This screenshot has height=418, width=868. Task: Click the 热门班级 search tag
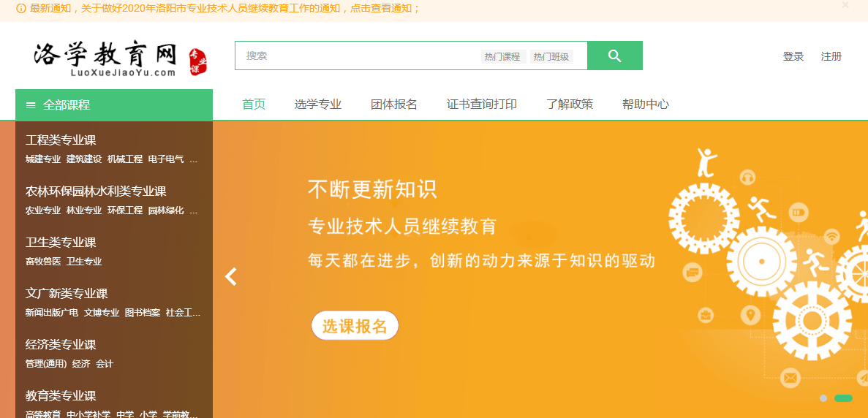click(x=551, y=57)
